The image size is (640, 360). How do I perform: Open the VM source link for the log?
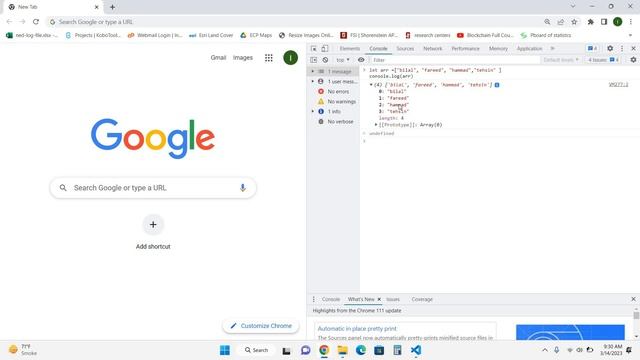tap(618, 84)
